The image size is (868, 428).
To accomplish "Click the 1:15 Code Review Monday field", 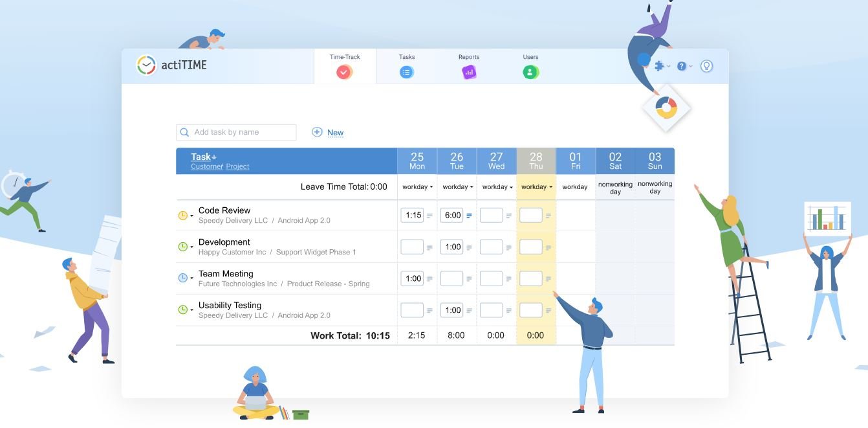I will pos(412,215).
